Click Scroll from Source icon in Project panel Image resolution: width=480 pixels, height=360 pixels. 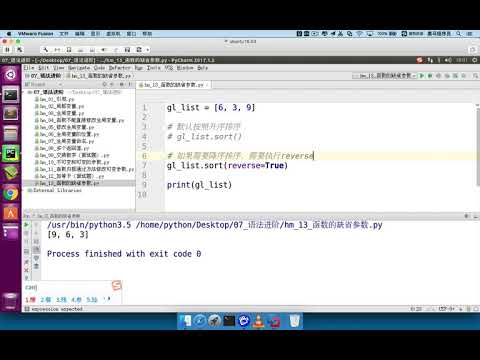pos(105,85)
